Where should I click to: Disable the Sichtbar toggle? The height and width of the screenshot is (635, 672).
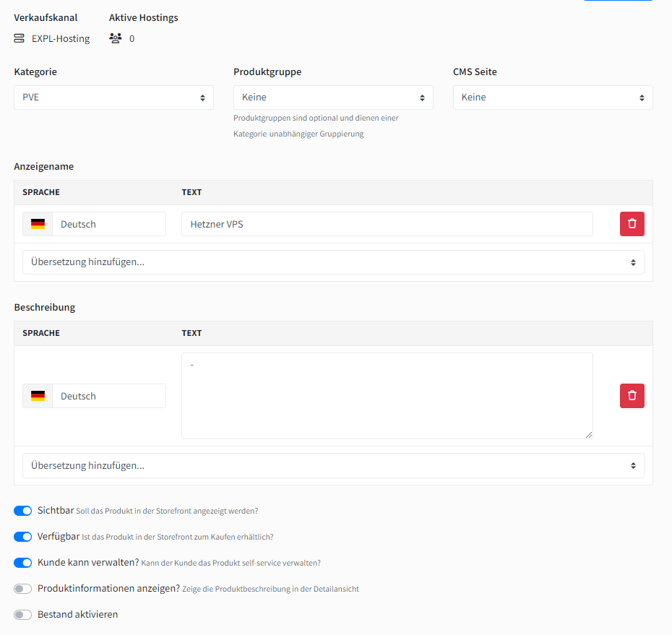tap(23, 511)
